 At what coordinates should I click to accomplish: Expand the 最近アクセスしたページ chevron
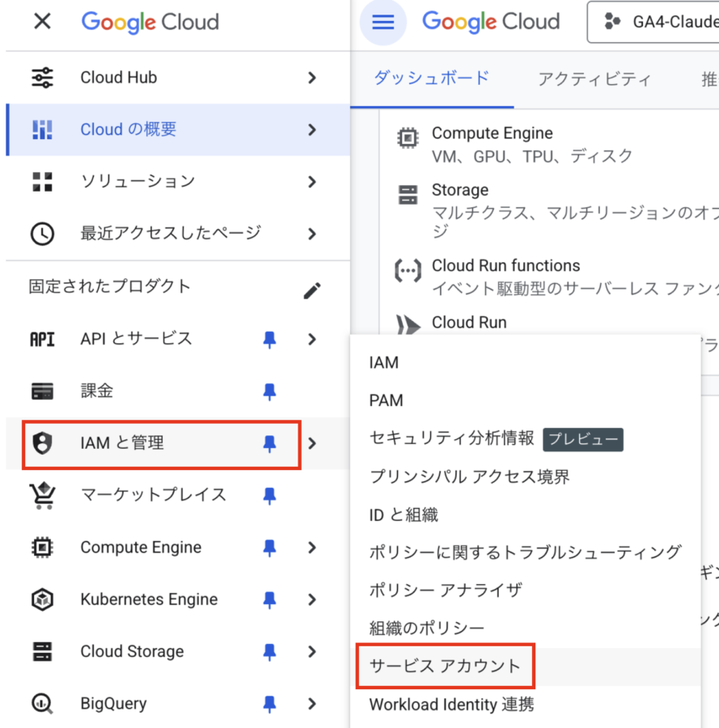312,234
